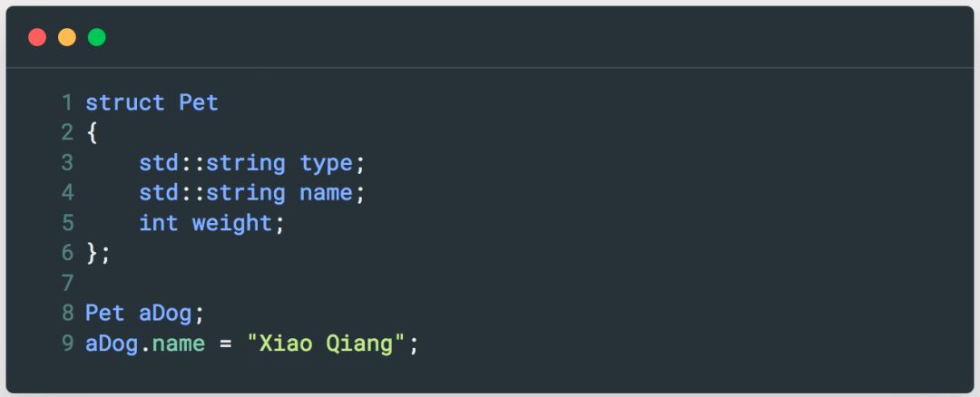Click line number 1 in the gutter
The width and height of the screenshot is (980, 397).
(67, 102)
